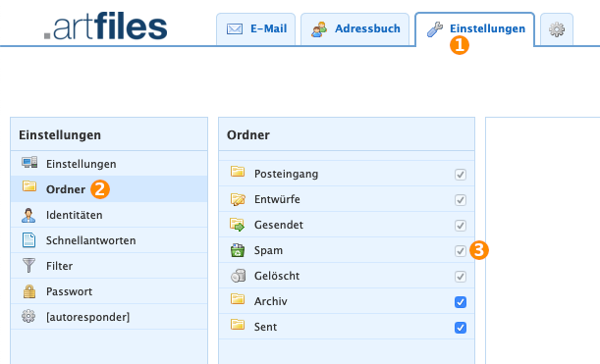Toggle the Posteingang folder checkbox
Screen dimensions: 600x364
[x=461, y=175]
